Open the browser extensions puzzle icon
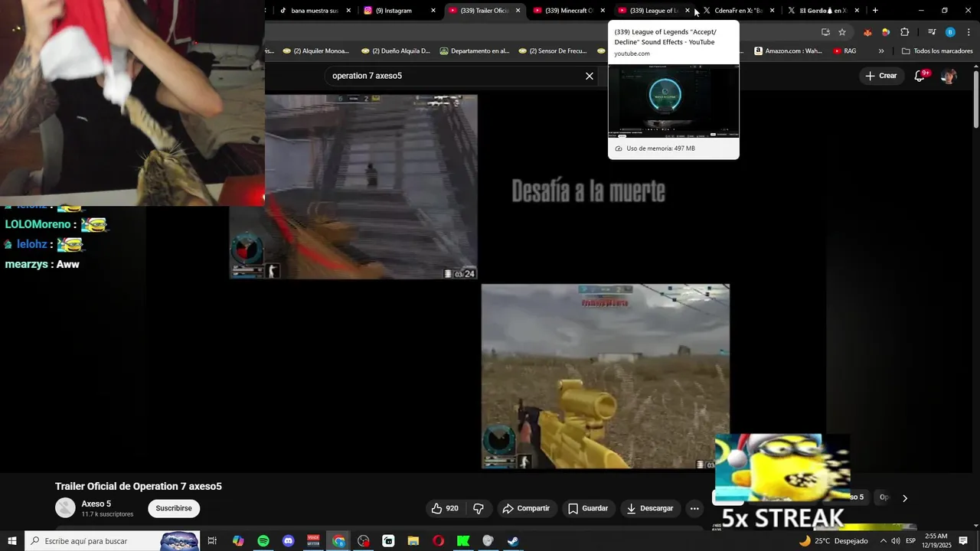The image size is (980, 551). pos(905,32)
